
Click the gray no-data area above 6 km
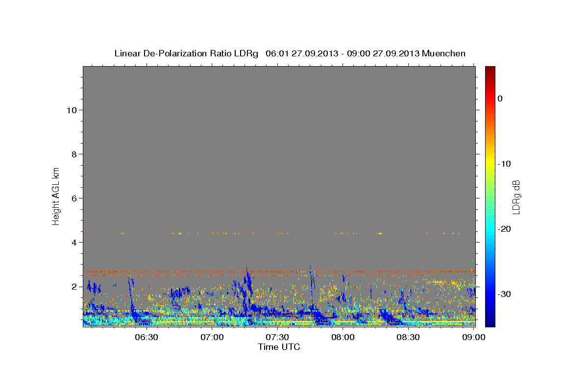[279, 132]
